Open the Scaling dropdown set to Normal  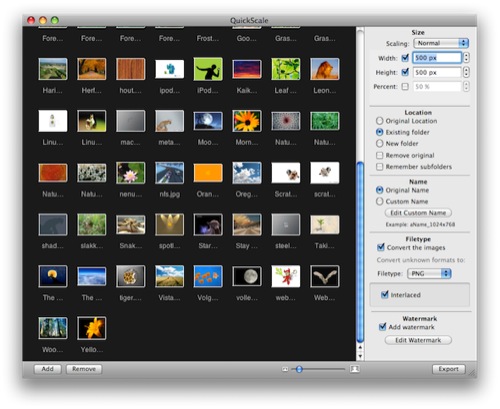click(441, 43)
